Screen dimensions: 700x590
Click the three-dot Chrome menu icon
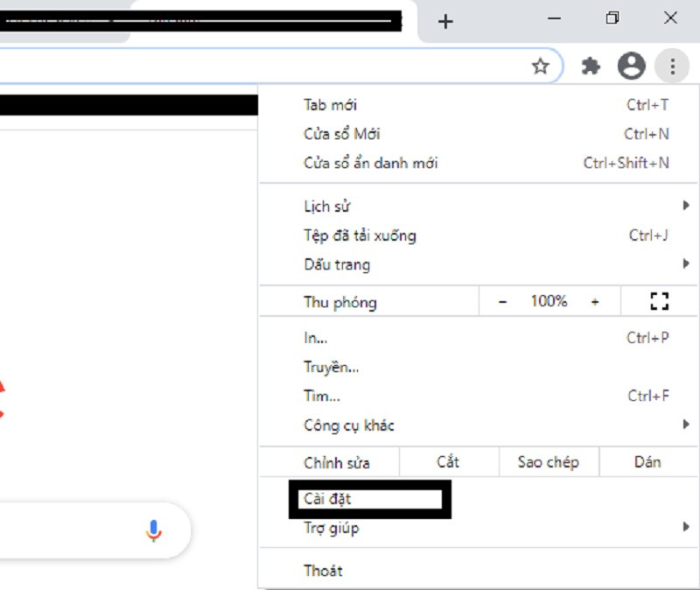(x=672, y=67)
